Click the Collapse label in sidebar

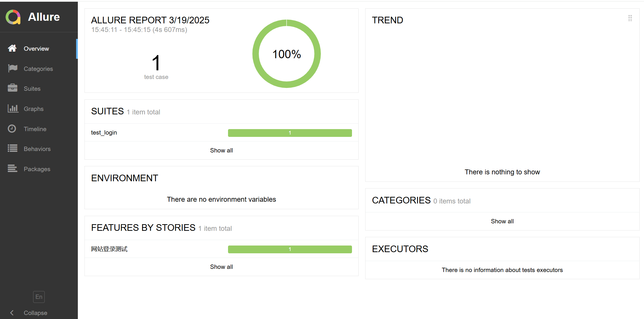(35, 313)
